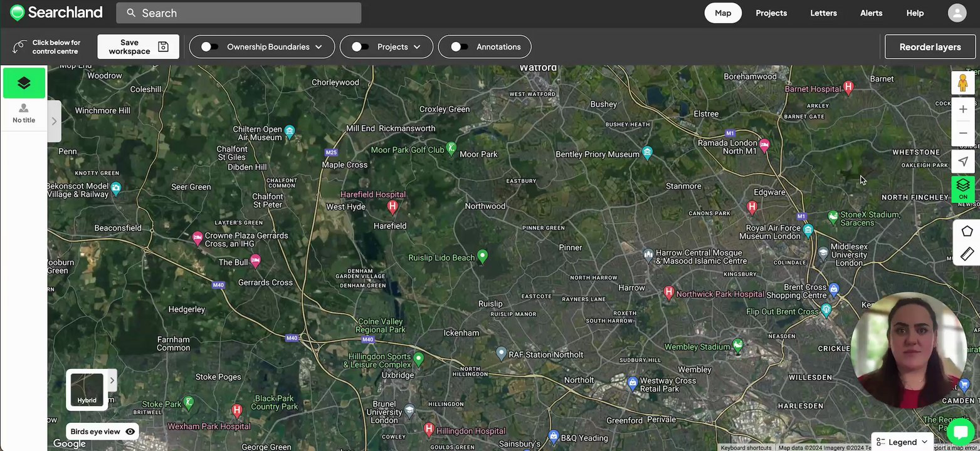Zoom in with the plus button
The width and height of the screenshot is (980, 451).
tap(963, 110)
